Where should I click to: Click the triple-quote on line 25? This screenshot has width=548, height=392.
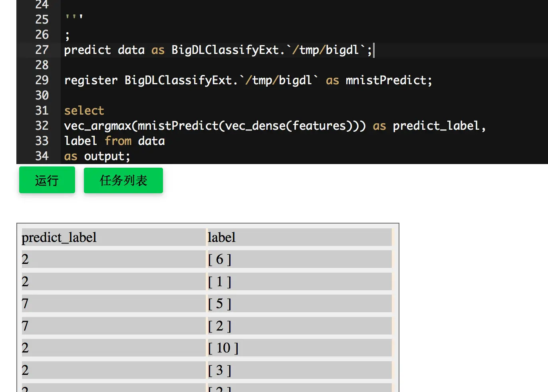(x=74, y=18)
